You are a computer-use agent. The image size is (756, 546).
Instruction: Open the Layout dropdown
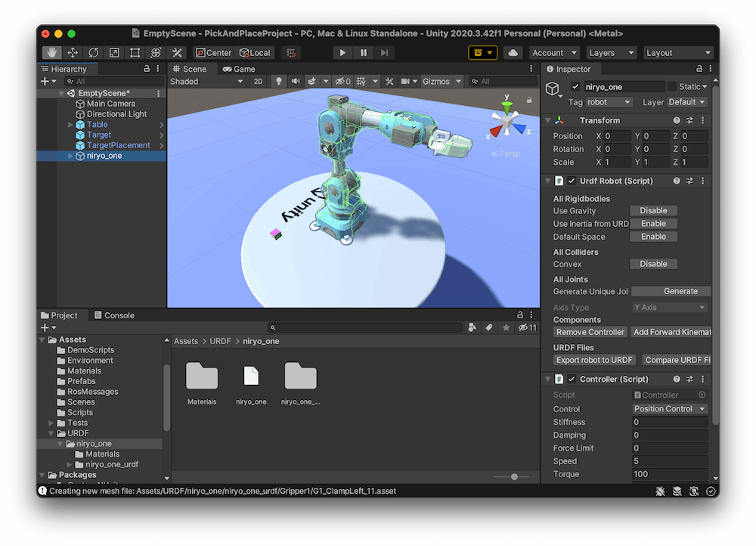678,53
